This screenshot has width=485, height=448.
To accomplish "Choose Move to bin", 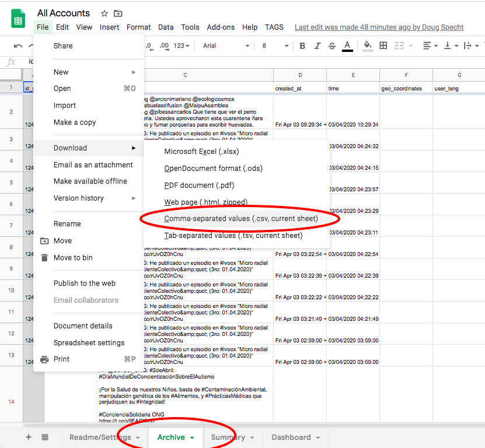I will [89, 258].
